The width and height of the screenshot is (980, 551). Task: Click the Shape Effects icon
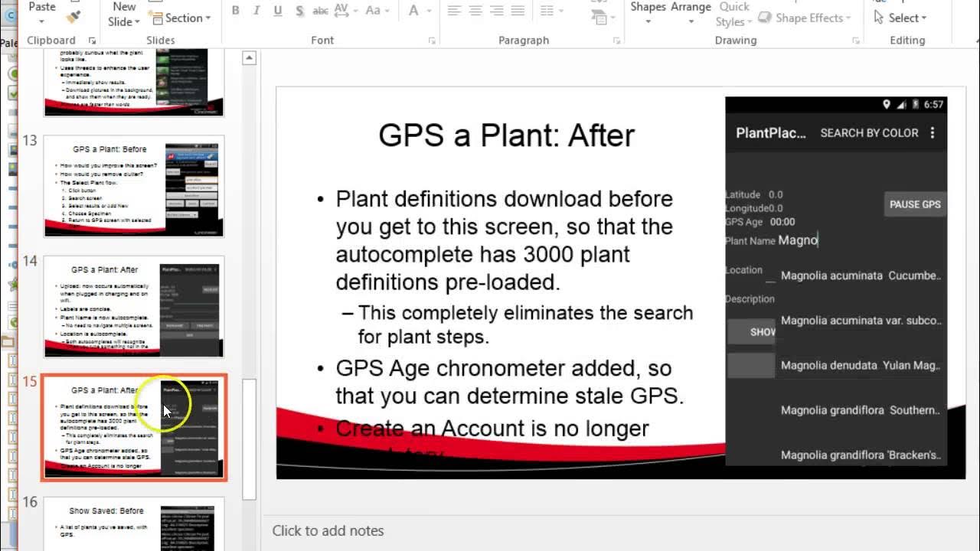click(764, 18)
